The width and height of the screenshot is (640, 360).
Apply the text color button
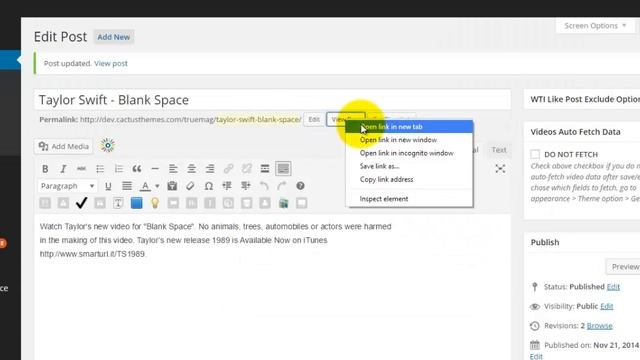(x=145, y=186)
